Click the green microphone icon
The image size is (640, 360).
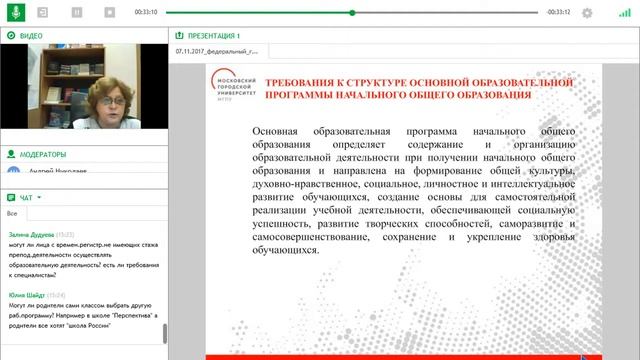(x=16, y=12)
